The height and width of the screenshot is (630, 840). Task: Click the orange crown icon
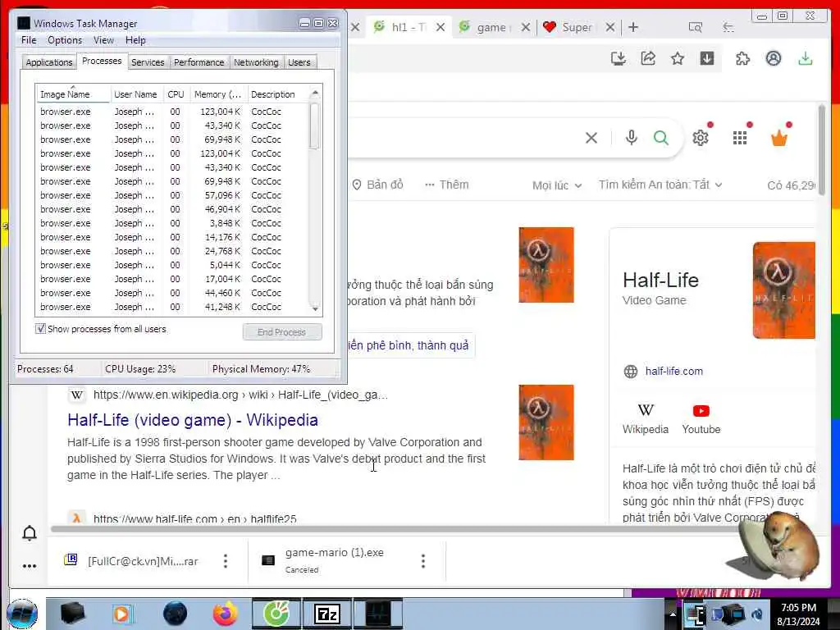pos(779,138)
